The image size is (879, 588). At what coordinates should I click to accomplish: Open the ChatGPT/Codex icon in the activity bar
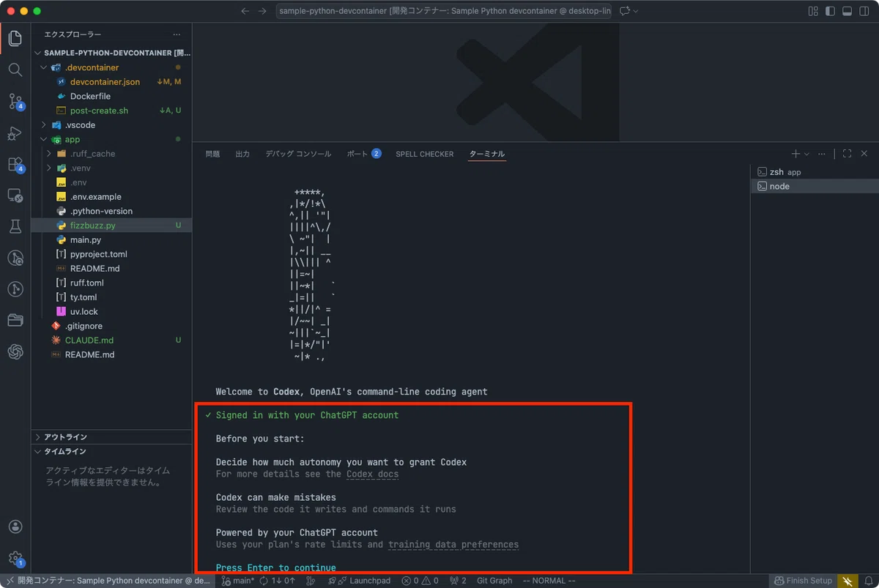[15, 351]
